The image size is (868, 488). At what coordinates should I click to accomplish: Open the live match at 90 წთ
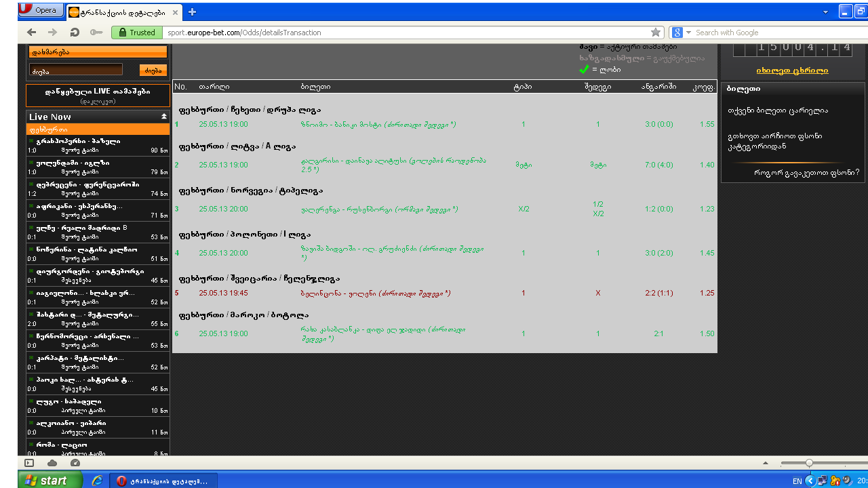click(x=98, y=146)
